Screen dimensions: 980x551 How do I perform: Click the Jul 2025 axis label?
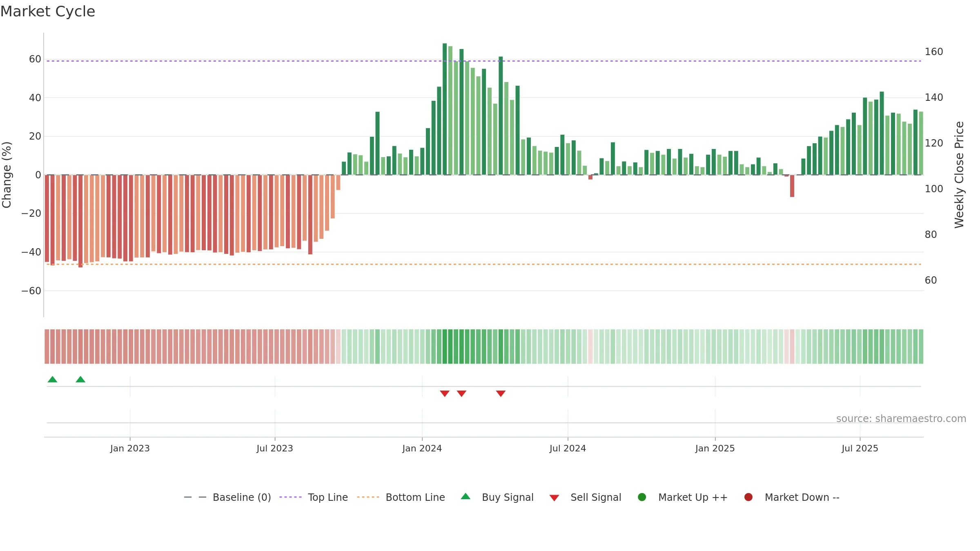coord(860,448)
